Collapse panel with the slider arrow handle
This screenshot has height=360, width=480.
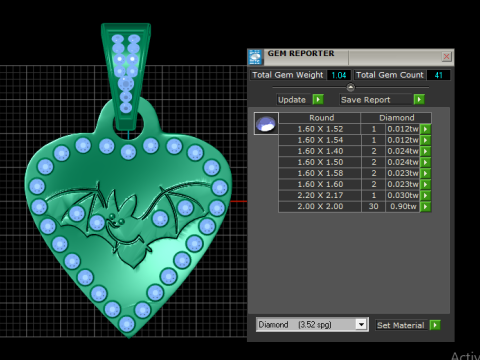click(x=351, y=87)
